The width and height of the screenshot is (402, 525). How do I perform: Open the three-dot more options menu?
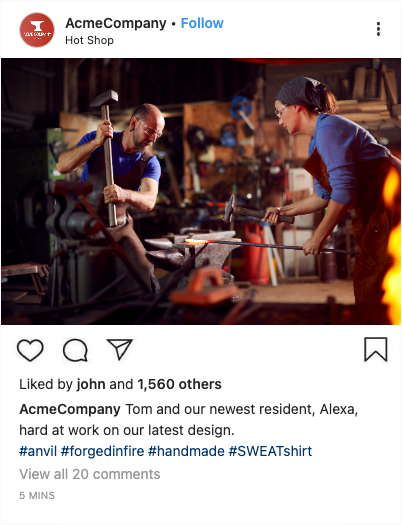[x=378, y=29]
